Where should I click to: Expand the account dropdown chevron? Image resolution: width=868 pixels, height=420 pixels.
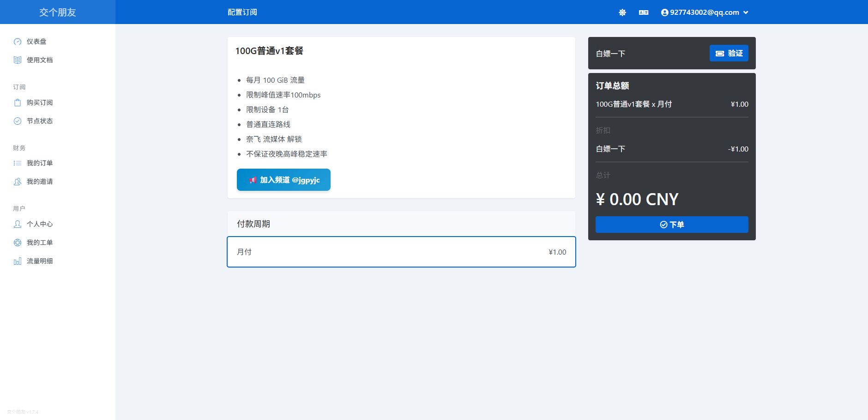tap(745, 12)
